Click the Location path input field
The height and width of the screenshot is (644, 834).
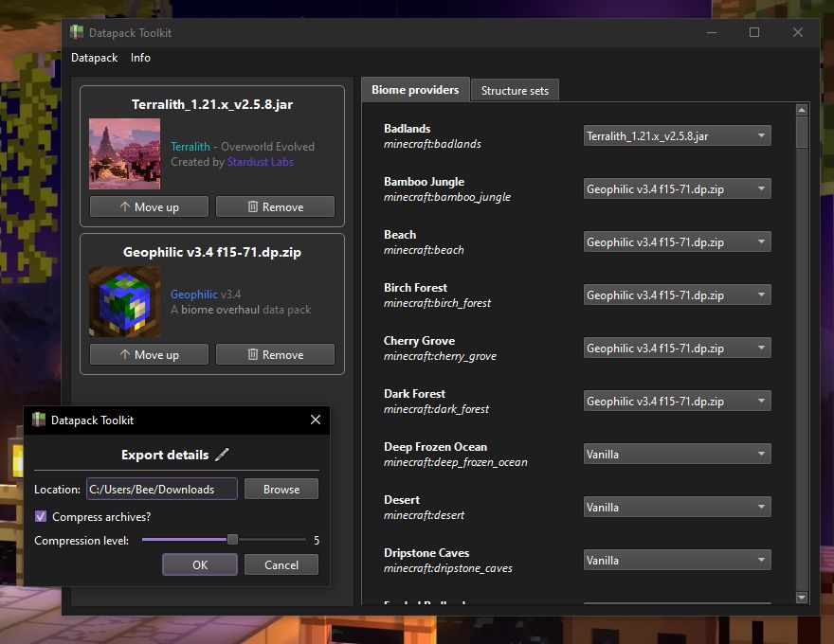tap(162, 489)
